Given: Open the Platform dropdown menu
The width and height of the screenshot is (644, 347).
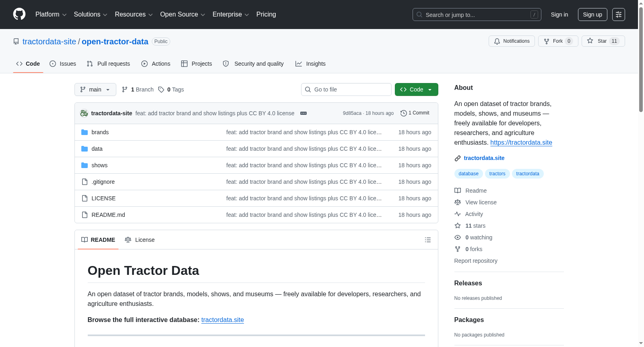Looking at the screenshot, I should 51,15.
